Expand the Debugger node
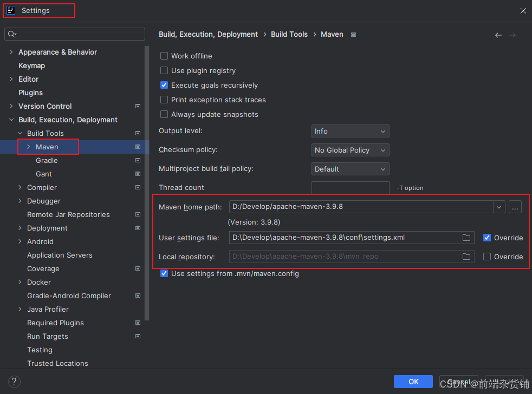The image size is (532, 394). [x=20, y=201]
